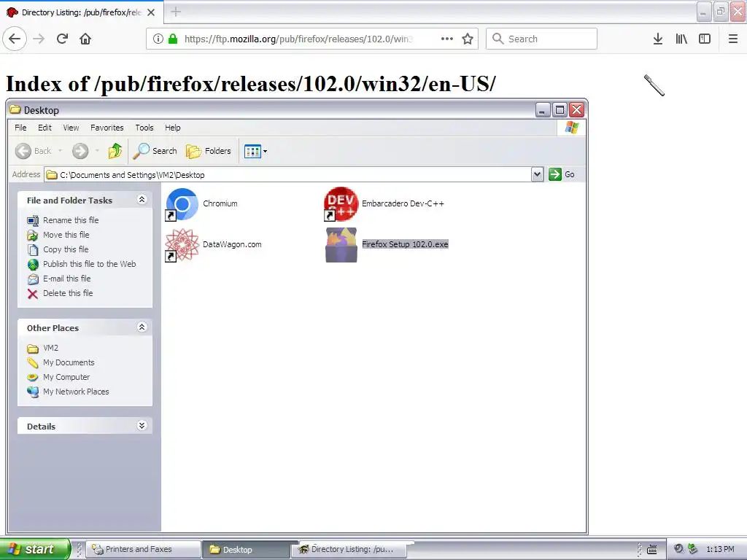
Task: Open the Edit menu in Desktop window
Action: (44, 128)
